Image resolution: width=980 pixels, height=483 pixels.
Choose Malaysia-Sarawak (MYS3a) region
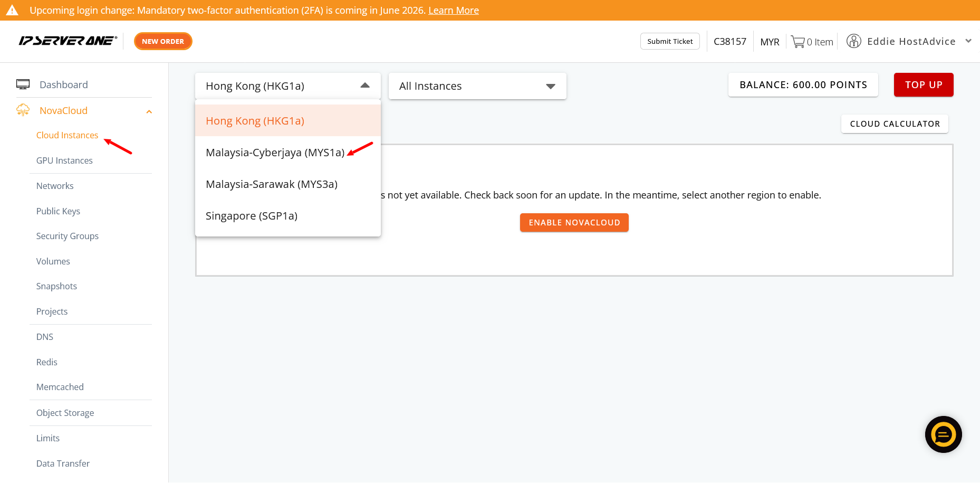288,184
